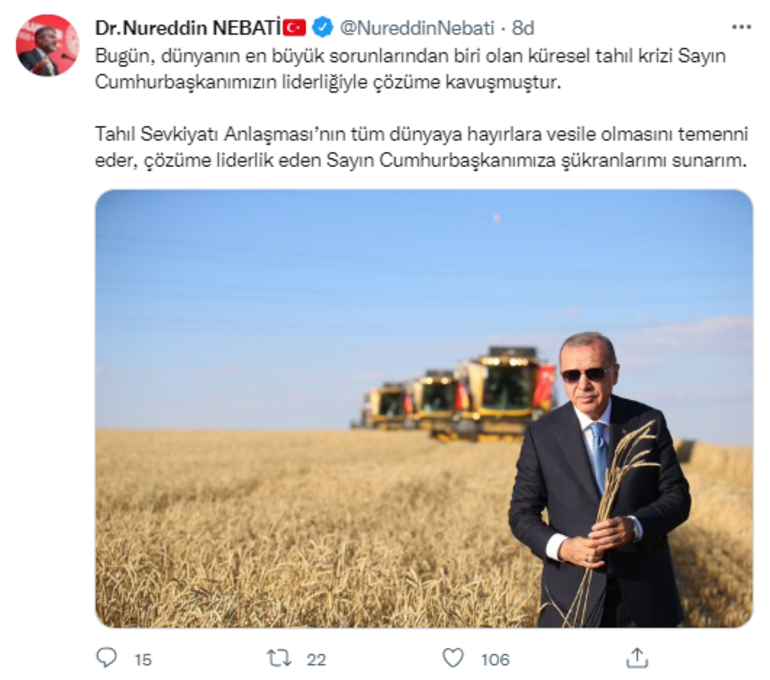The width and height of the screenshot is (770, 680).
Task: Open Nureddin Nebati's profile avatar
Action: click(x=48, y=45)
